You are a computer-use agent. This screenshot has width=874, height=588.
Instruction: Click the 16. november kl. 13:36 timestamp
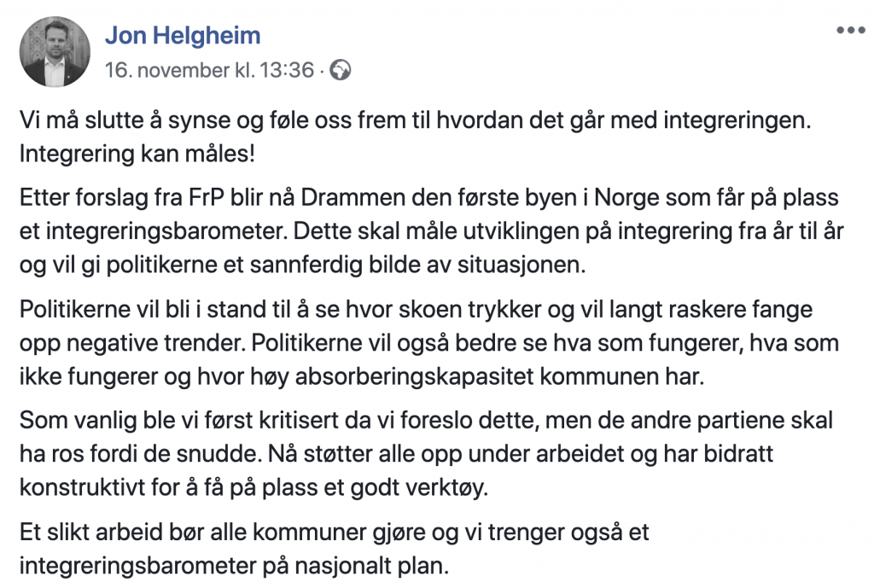click(x=209, y=70)
